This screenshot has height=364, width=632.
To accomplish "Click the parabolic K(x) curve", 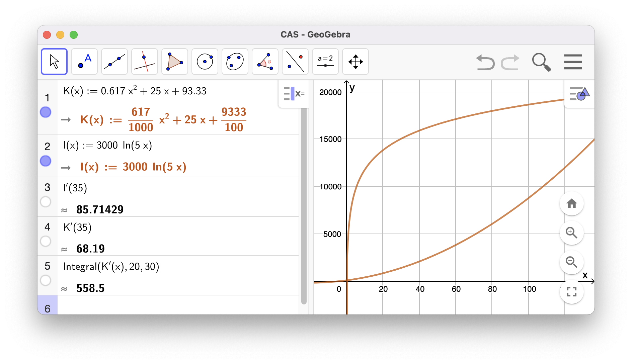I will [492, 223].
